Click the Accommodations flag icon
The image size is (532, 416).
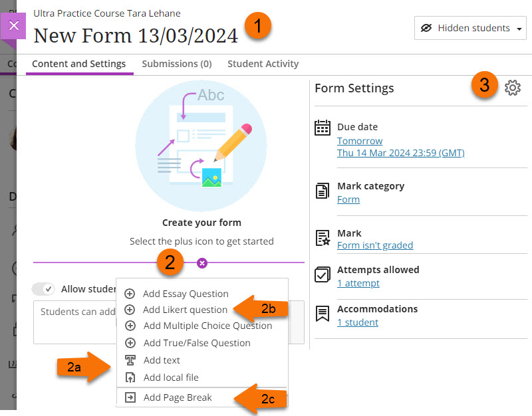[324, 313]
